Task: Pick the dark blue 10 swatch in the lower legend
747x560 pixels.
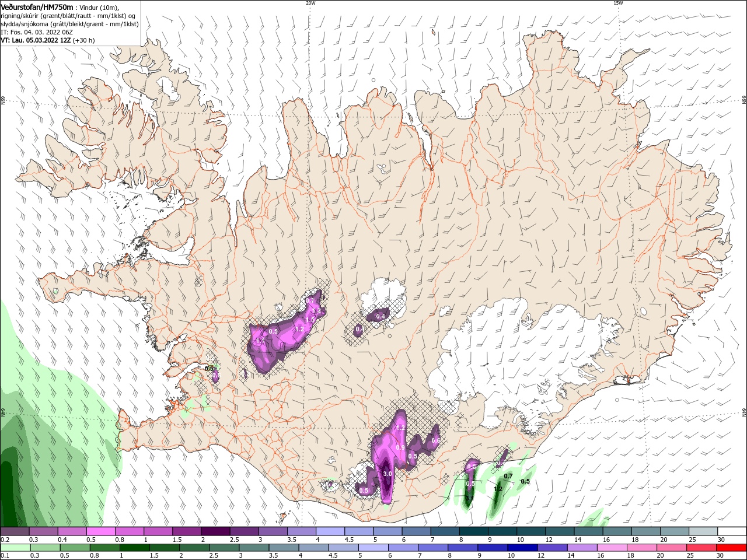Action: coord(522,548)
